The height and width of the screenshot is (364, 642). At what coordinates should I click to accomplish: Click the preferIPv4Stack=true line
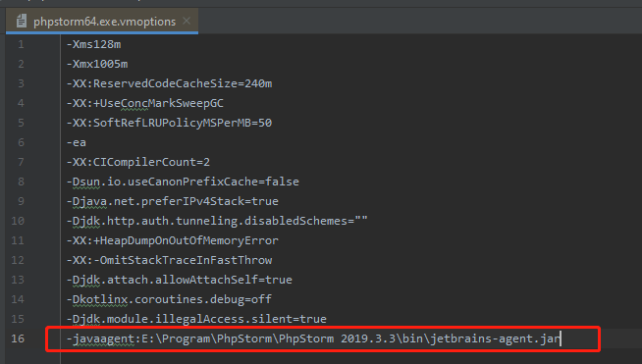173,201
